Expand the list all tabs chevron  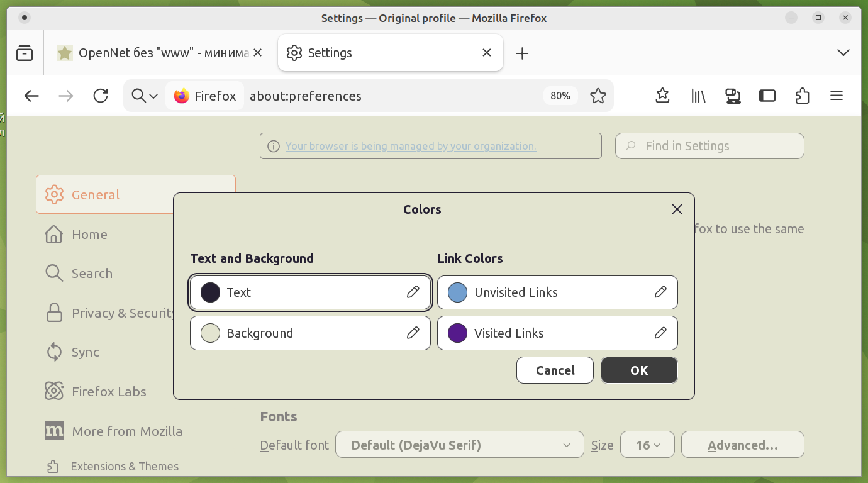843,53
